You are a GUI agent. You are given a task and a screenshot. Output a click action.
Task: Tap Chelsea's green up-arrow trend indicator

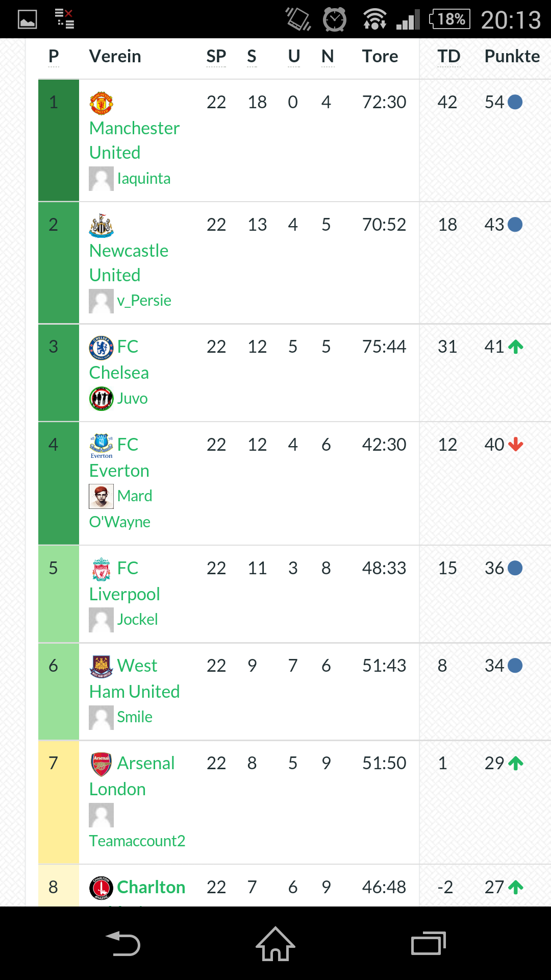(x=516, y=347)
